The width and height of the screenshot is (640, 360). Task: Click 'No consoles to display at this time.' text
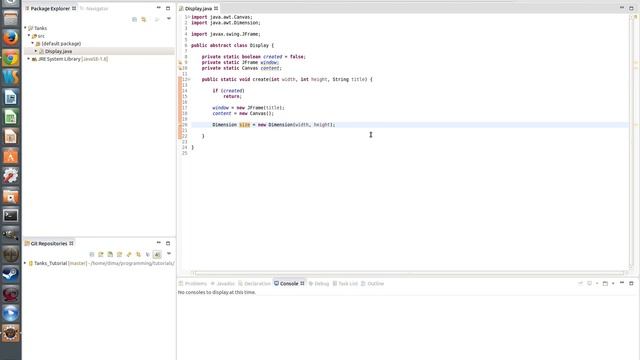[217, 292]
